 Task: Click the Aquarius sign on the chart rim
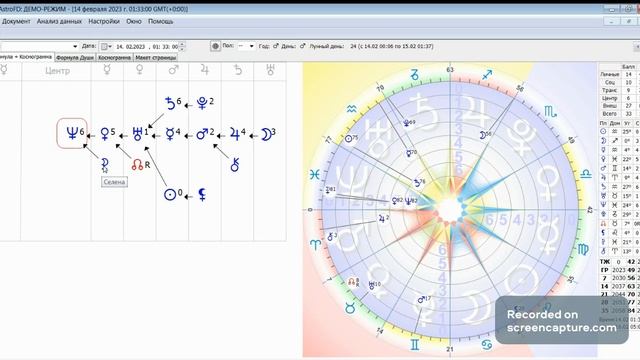351,109
